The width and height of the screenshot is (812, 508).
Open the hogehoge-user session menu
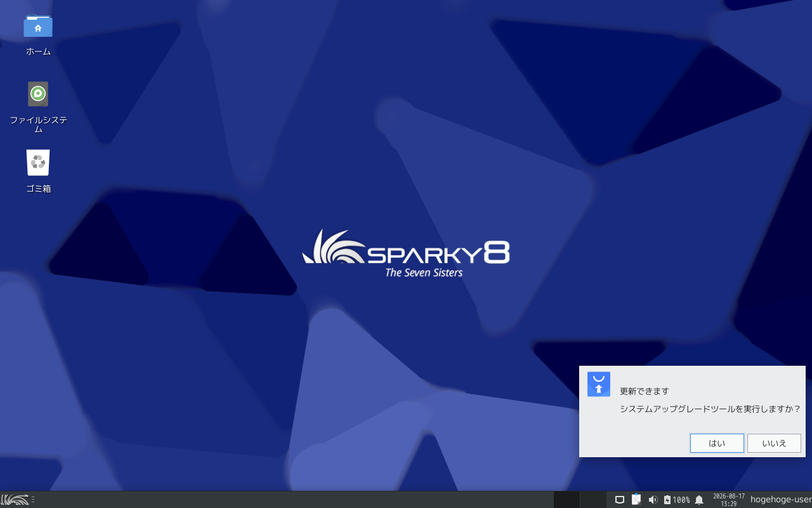pyautogui.click(x=781, y=500)
